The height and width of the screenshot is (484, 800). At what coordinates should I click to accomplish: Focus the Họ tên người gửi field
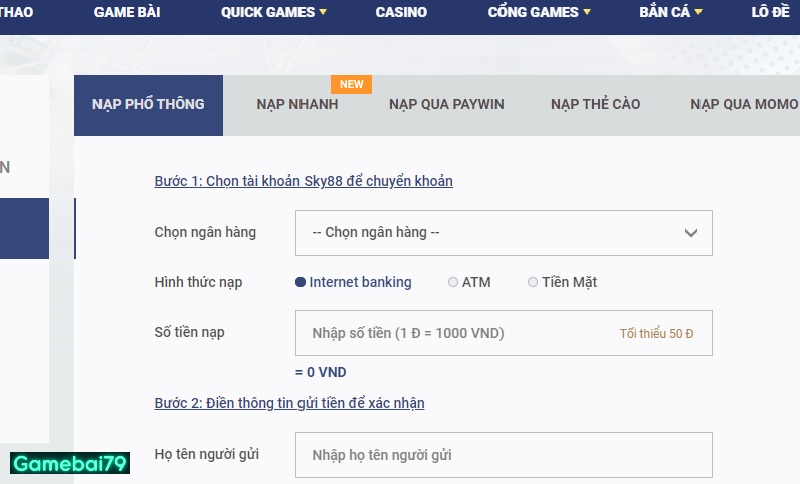click(504, 455)
